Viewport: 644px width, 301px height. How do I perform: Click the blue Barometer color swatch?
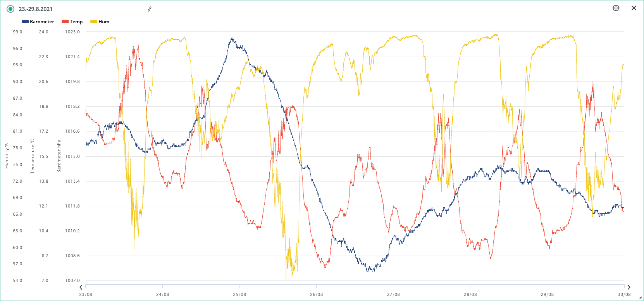coord(25,22)
